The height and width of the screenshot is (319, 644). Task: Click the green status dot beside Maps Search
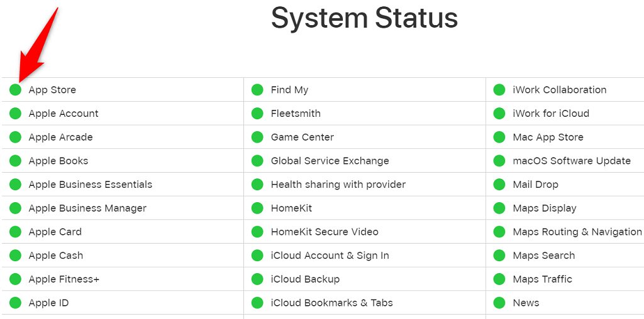tap(499, 256)
